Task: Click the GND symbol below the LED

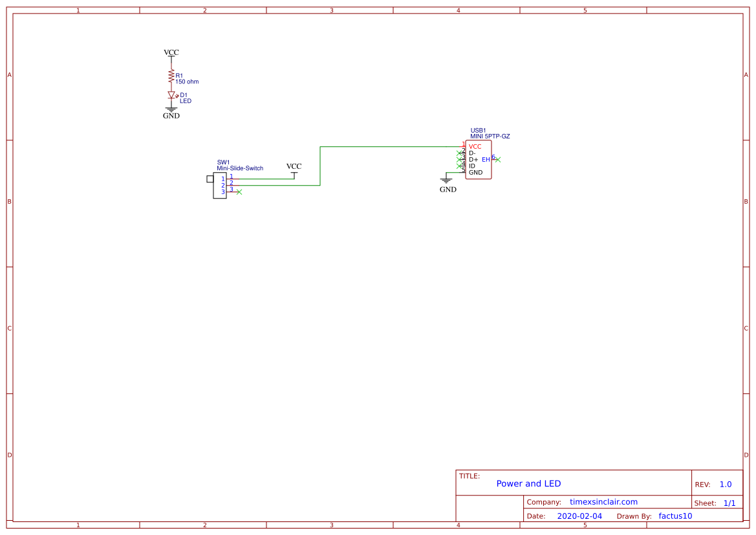Action: [x=171, y=108]
